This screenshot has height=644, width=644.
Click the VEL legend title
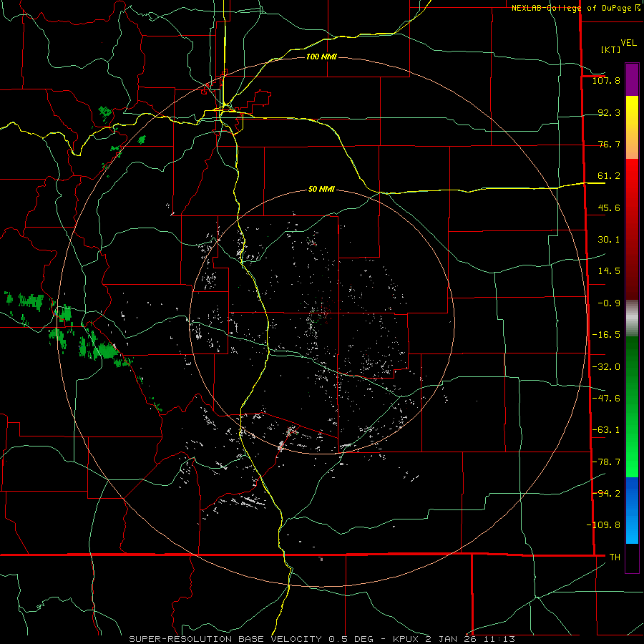point(628,43)
